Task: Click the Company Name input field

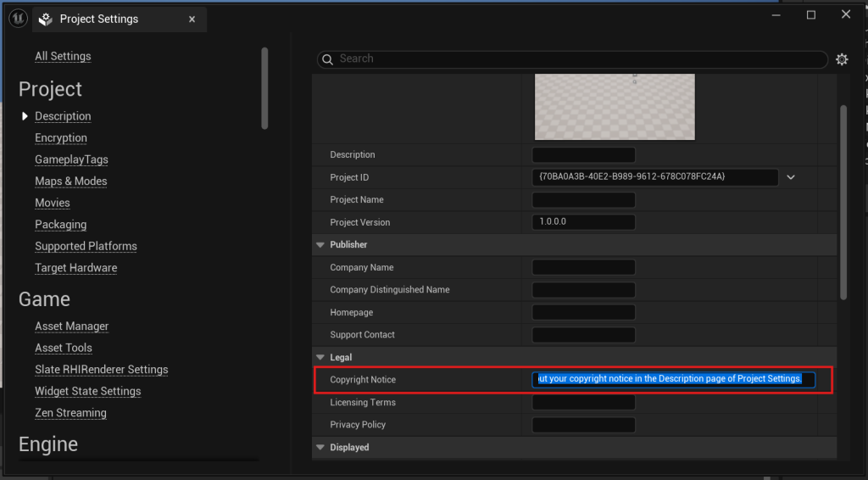Action: (583, 267)
